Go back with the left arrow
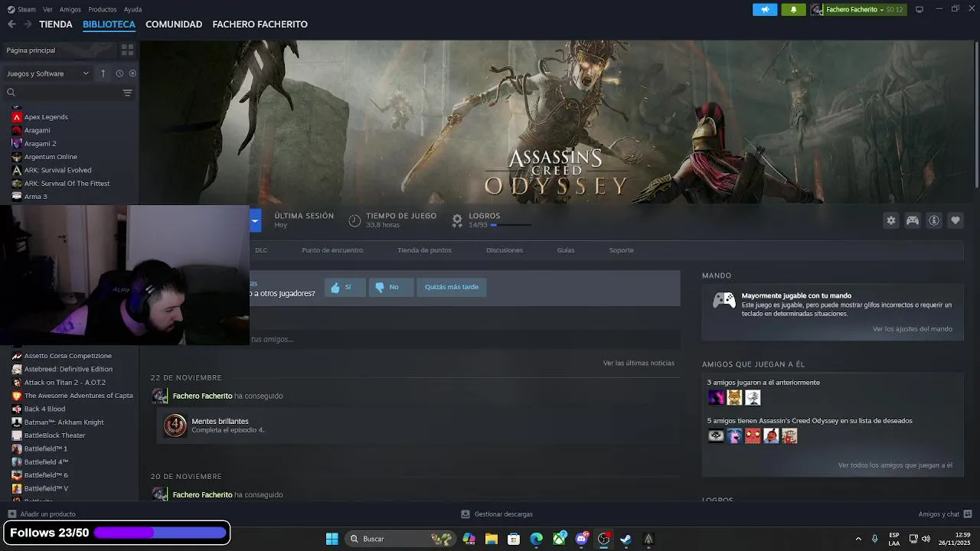This screenshot has width=980, height=551. pos(11,24)
